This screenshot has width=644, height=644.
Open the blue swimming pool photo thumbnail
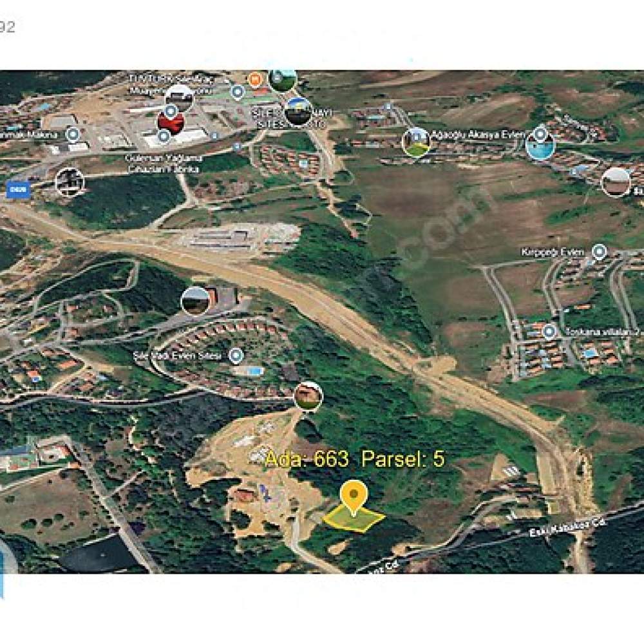click(540, 146)
